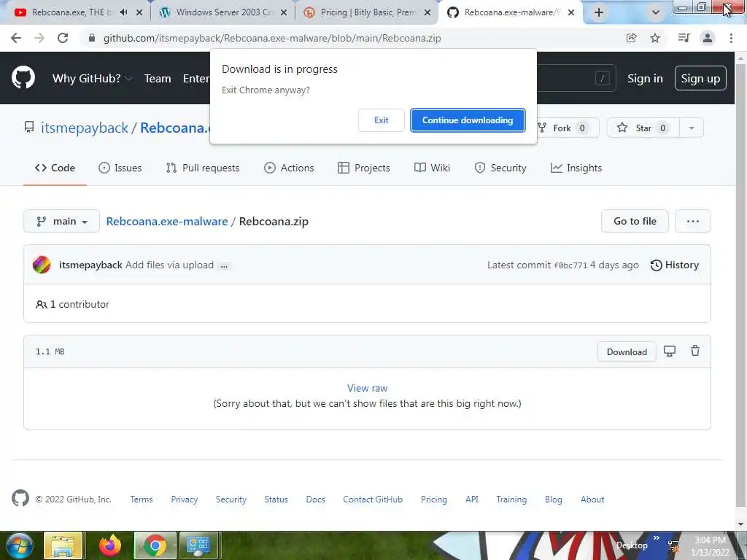Click the Sign in link
The image size is (747, 560).
[x=645, y=79]
